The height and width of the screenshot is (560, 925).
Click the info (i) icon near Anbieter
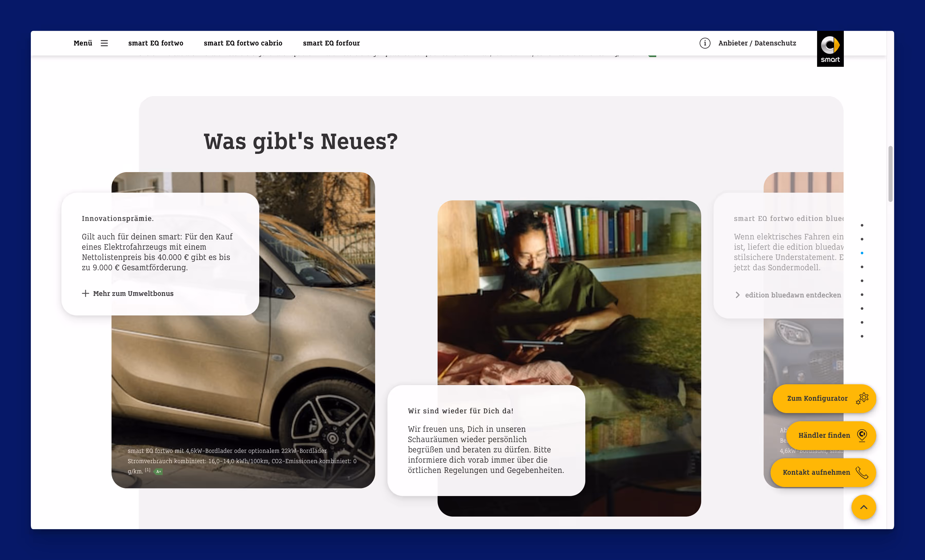click(705, 43)
